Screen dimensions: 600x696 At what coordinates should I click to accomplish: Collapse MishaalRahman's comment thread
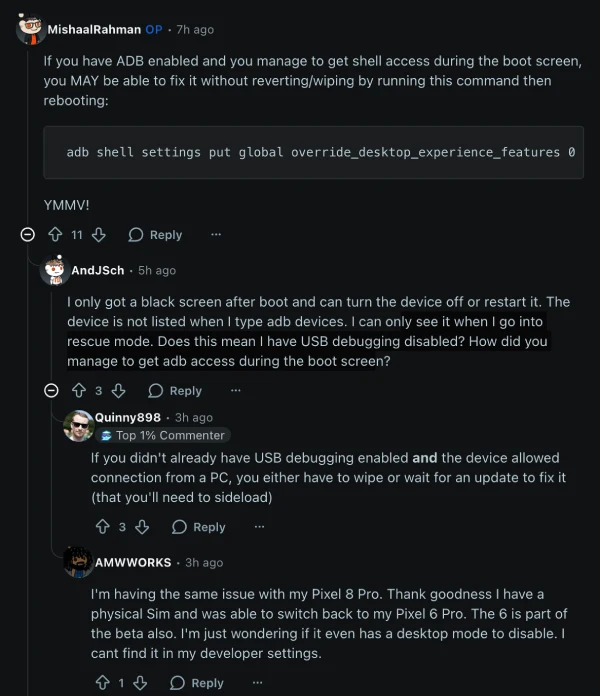28,235
